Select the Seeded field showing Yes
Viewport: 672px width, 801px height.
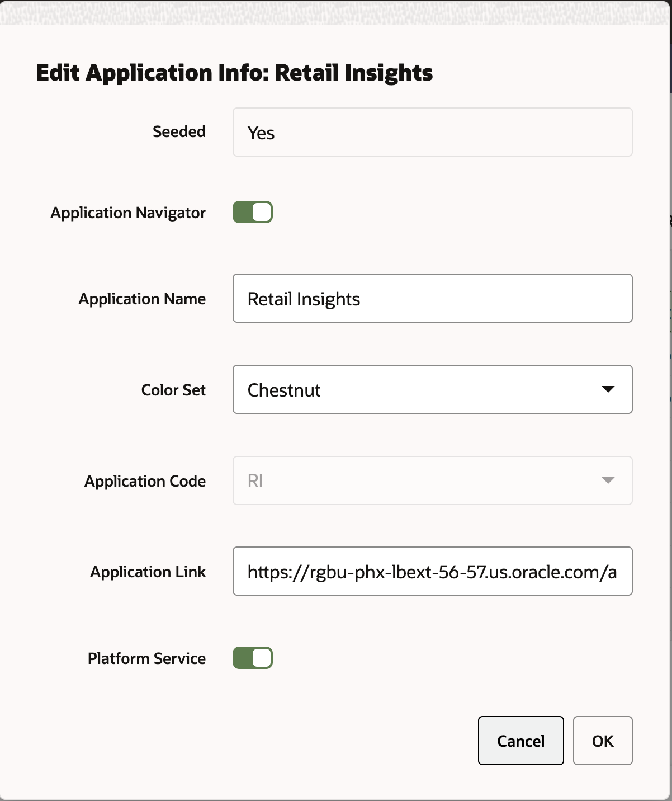(432, 132)
